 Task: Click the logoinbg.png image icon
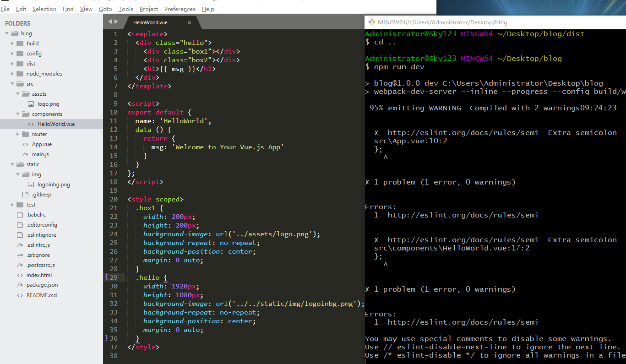pyautogui.click(x=31, y=185)
